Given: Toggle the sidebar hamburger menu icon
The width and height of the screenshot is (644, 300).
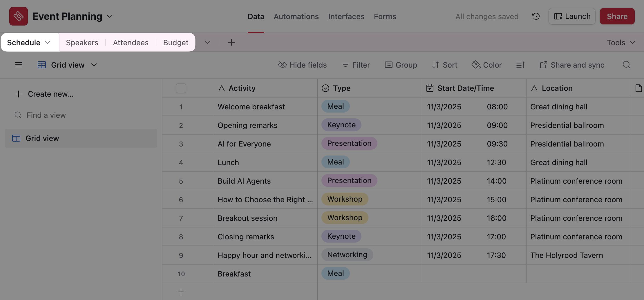Looking at the screenshot, I should point(19,65).
